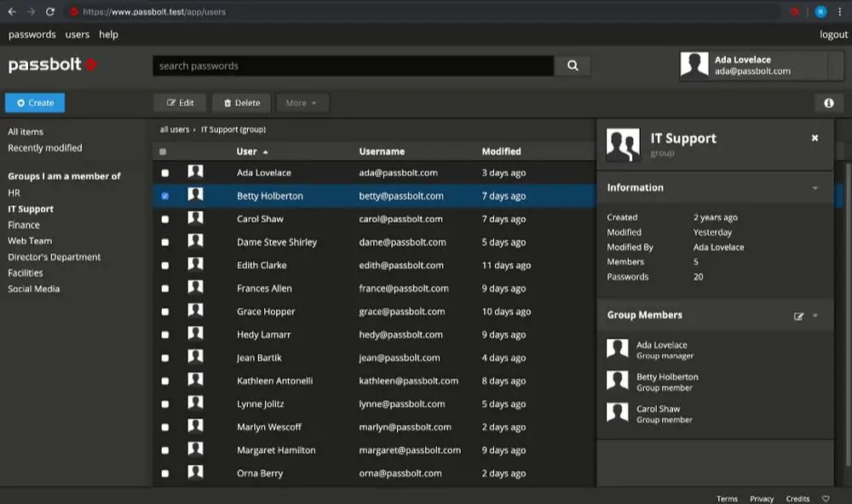Open the help menu item
This screenshot has height=504, width=852.
(109, 34)
